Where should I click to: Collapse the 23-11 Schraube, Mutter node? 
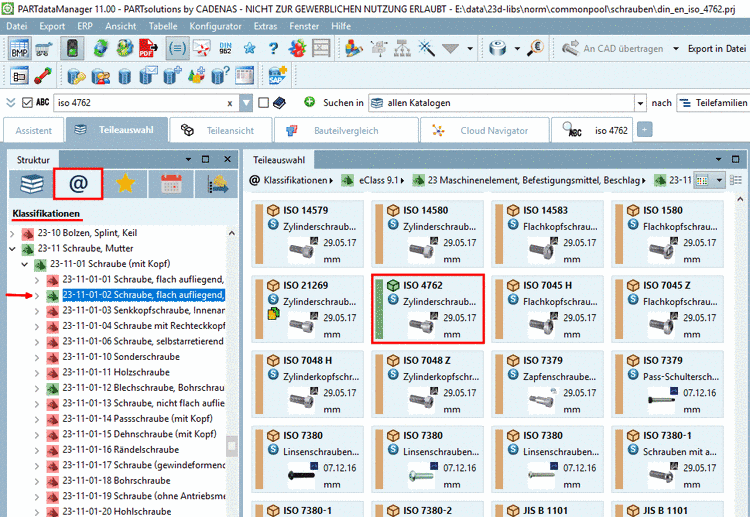[13, 249]
